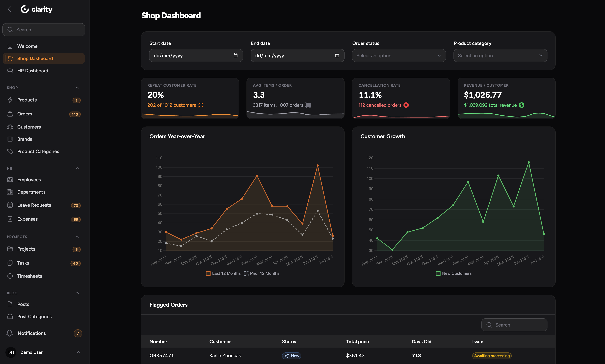Click the Products lightning bolt icon
Viewport: 605px width, 364px height.
point(10,100)
